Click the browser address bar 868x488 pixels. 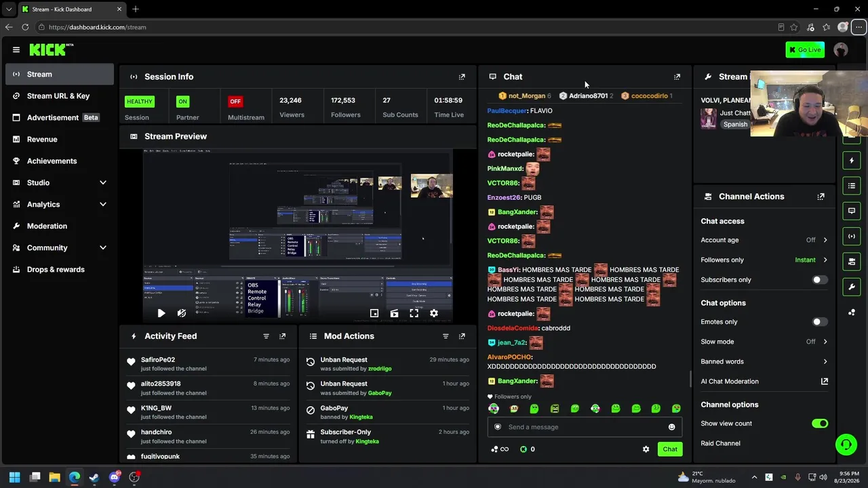[x=407, y=27]
